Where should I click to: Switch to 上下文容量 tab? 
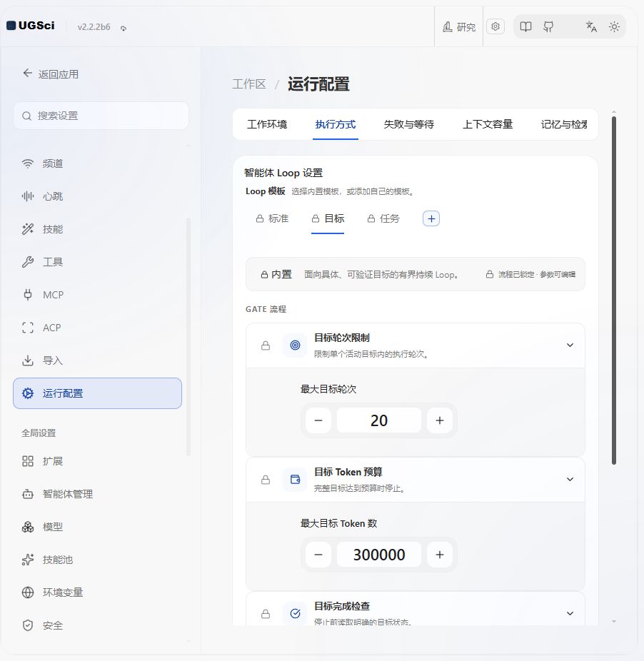tap(488, 124)
